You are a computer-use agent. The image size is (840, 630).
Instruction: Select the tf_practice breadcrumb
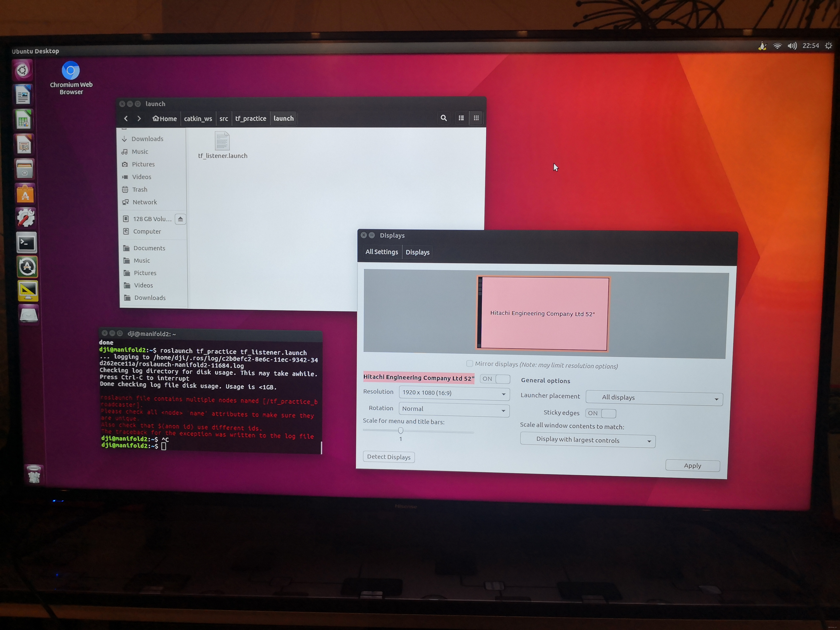(x=251, y=119)
